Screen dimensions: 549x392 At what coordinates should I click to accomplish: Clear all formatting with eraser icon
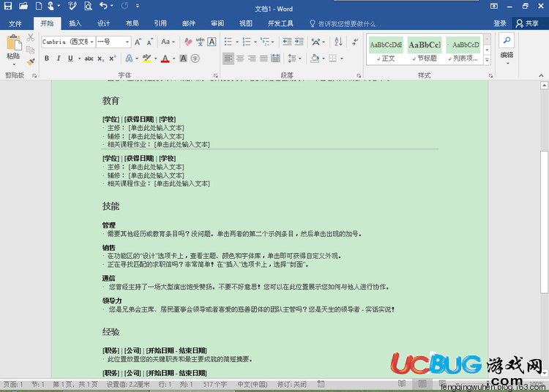(188, 42)
